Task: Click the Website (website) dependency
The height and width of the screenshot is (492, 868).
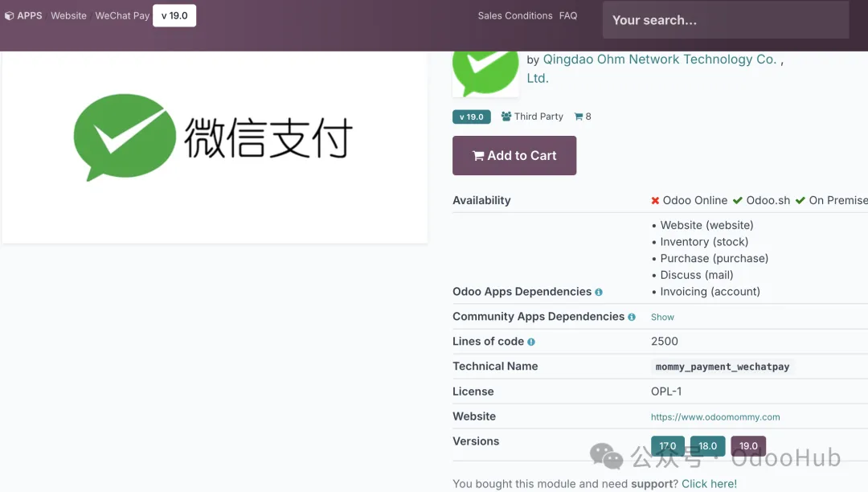Action: click(706, 225)
